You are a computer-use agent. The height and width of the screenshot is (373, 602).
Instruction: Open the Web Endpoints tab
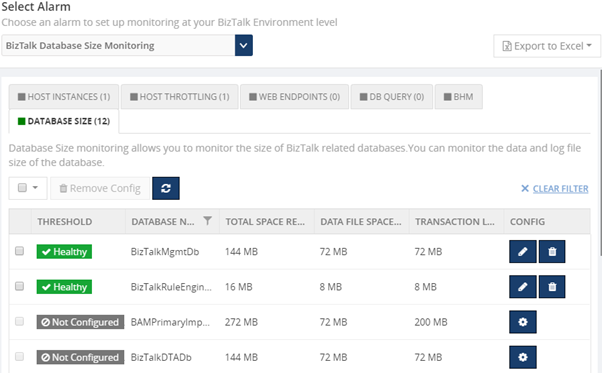pyautogui.click(x=294, y=97)
